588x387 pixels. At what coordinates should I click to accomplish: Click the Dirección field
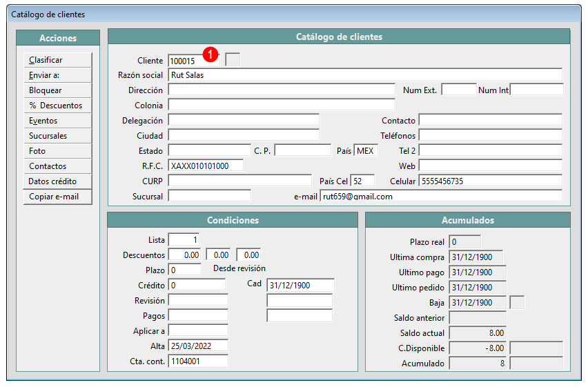[x=282, y=90]
